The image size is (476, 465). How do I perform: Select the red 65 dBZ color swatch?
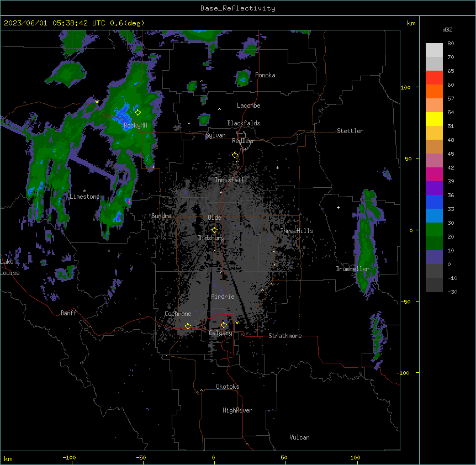(434, 78)
